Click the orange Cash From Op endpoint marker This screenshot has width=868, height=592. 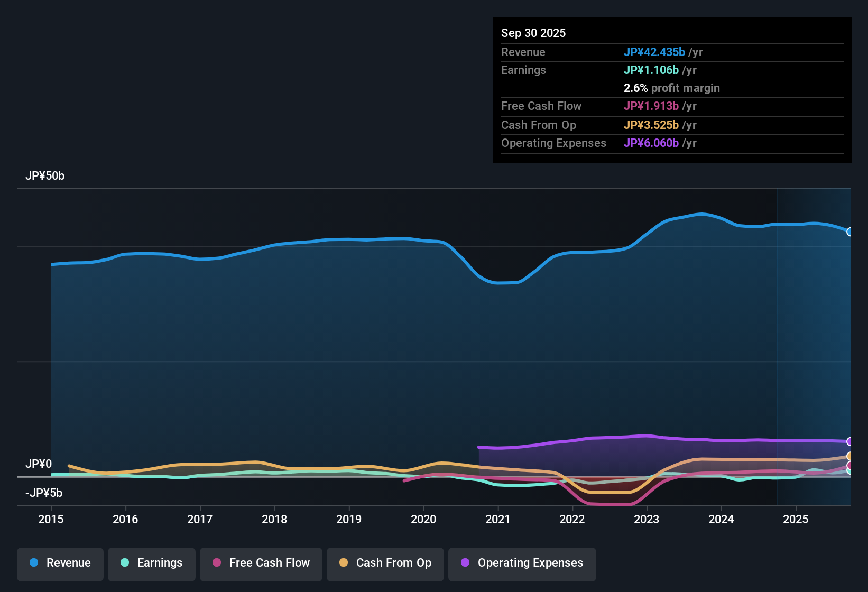click(849, 456)
